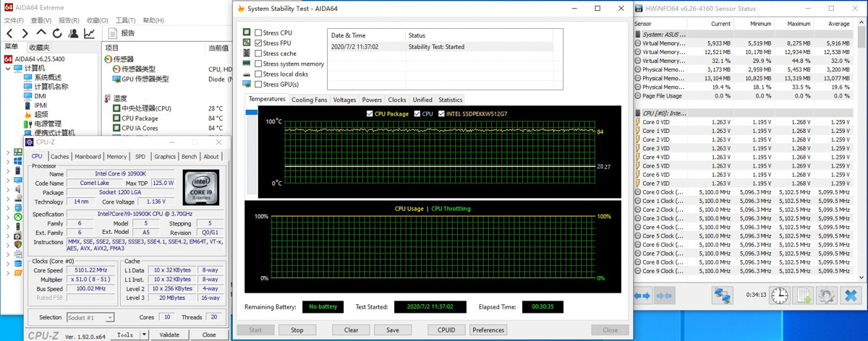Screen dimensions: 868x341
Task: Click the Stop button in stability test
Action: (x=297, y=330)
